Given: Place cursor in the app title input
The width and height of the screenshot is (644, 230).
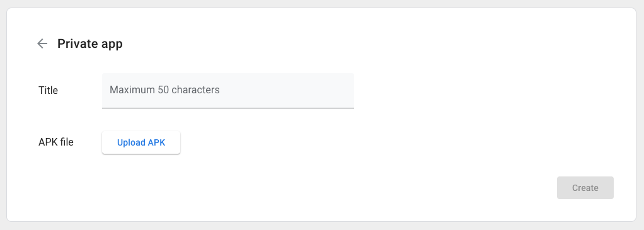Looking at the screenshot, I should [x=228, y=90].
